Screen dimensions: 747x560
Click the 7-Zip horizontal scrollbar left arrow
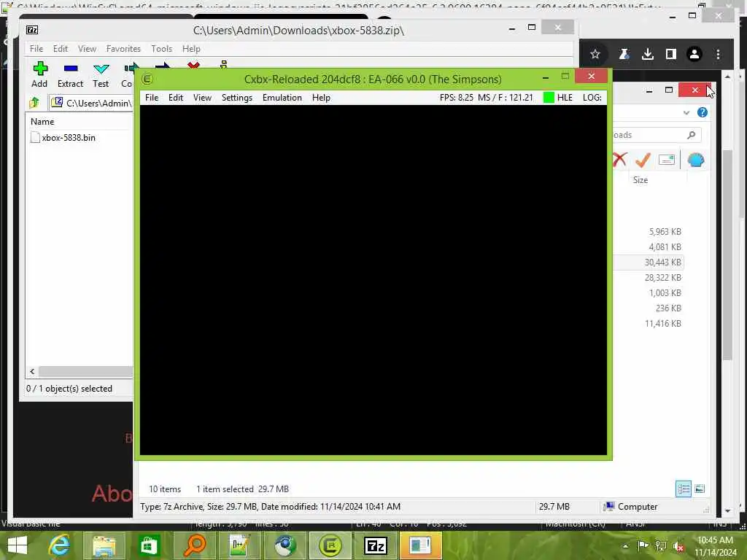point(32,371)
